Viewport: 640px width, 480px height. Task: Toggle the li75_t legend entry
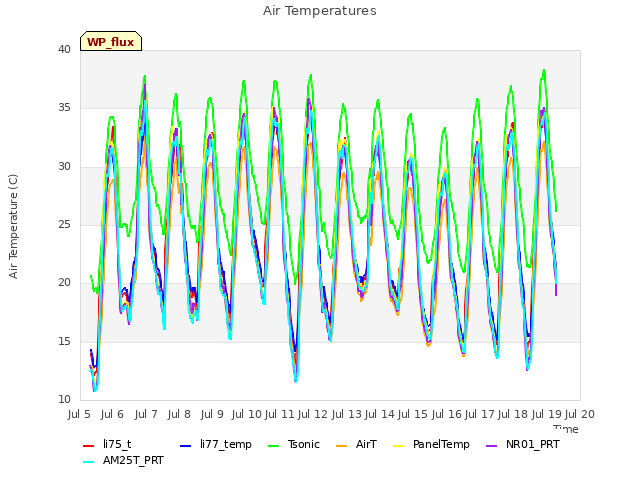[x=107, y=444]
